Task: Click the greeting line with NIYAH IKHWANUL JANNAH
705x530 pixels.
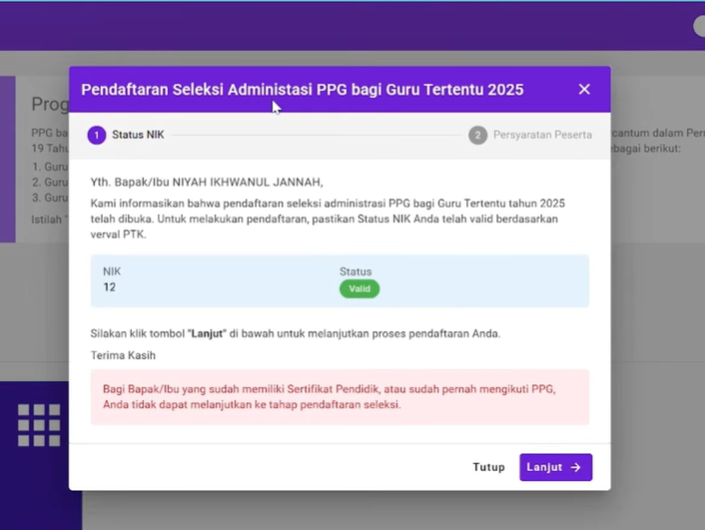Action: [207, 182]
